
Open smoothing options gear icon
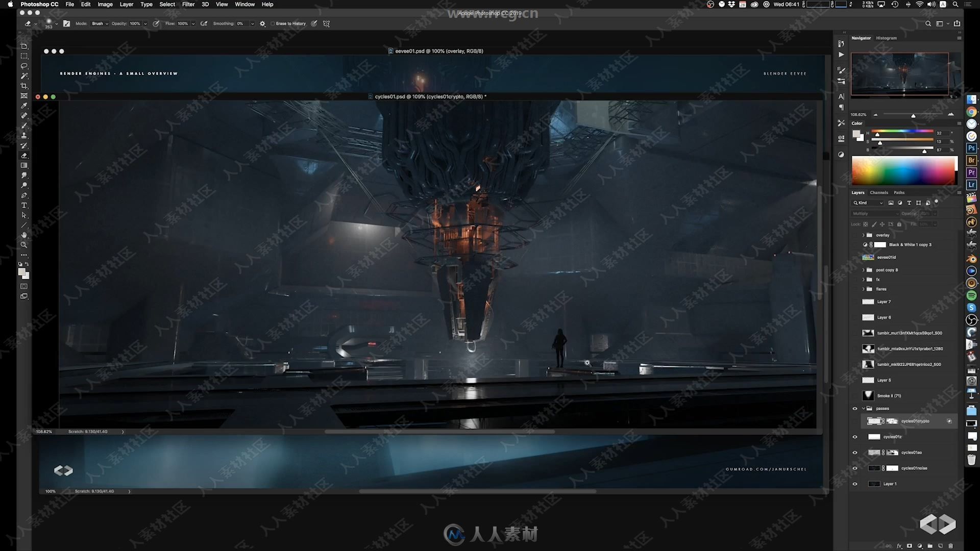coord(262,23)
